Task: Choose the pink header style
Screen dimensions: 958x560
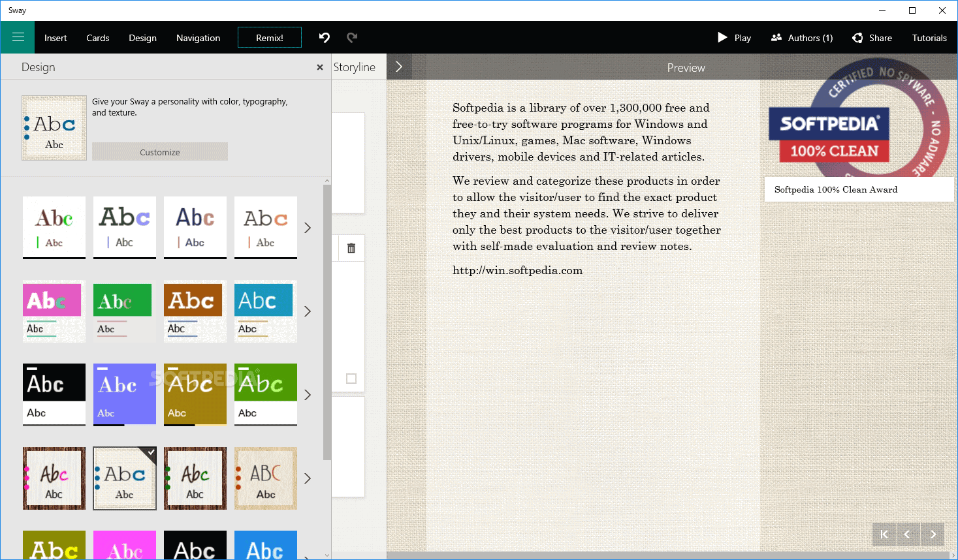Action: (54, 311)
